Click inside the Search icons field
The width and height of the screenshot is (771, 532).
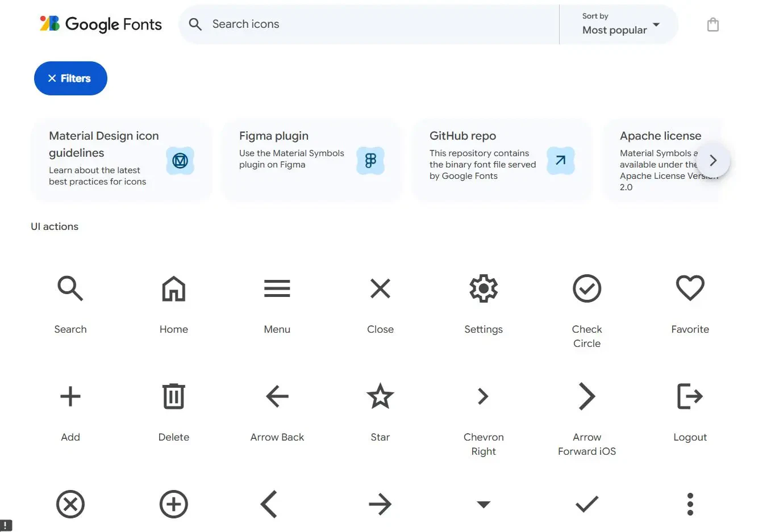(369, 24)
